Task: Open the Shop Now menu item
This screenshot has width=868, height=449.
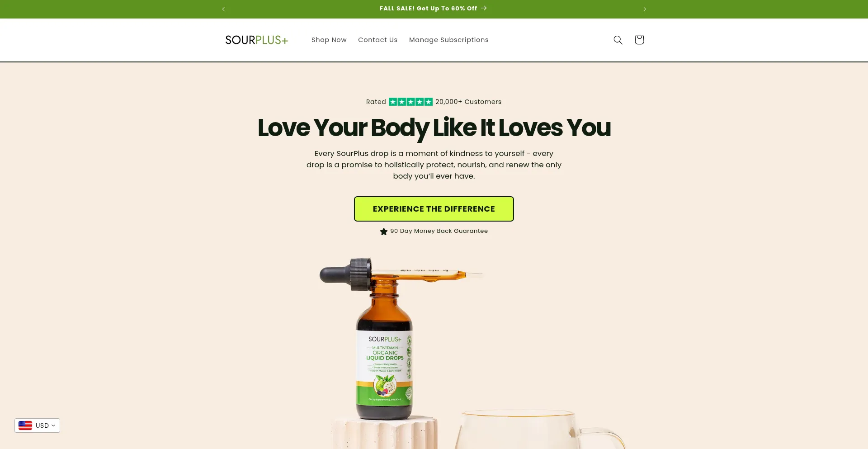Action: pos(329,40)
